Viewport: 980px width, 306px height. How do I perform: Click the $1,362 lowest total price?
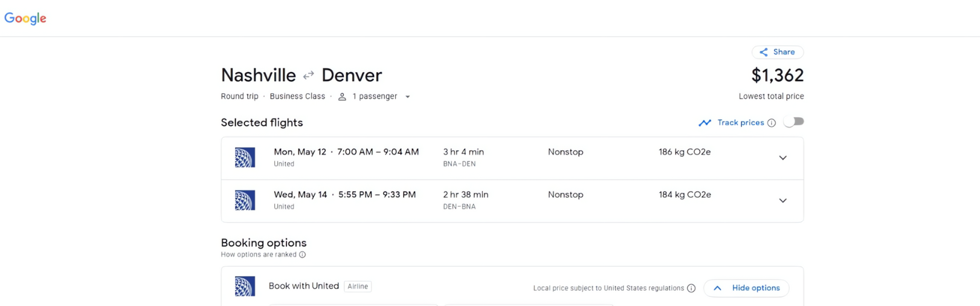(777, 76)
